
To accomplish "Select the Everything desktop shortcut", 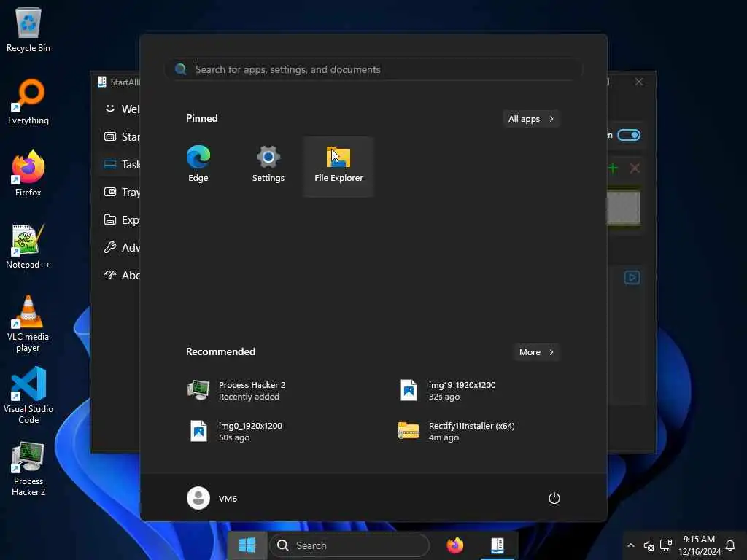I will point(28,102).
